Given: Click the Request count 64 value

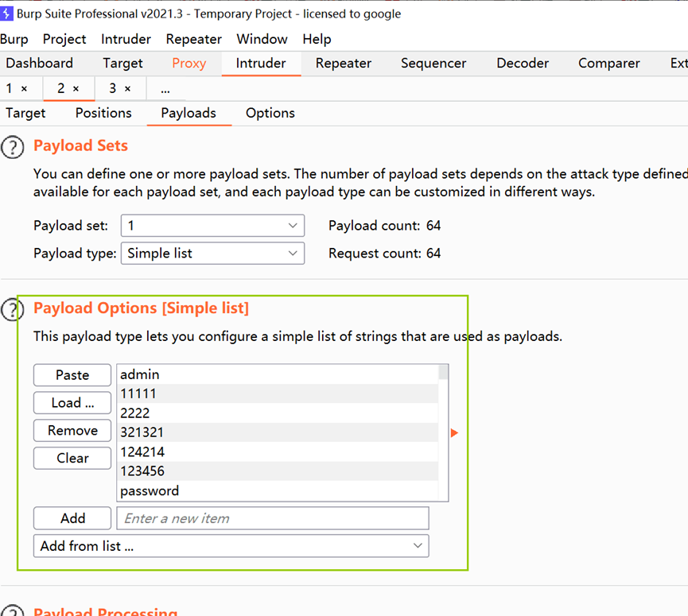Looking at the screenshot, I should point(433,253).
